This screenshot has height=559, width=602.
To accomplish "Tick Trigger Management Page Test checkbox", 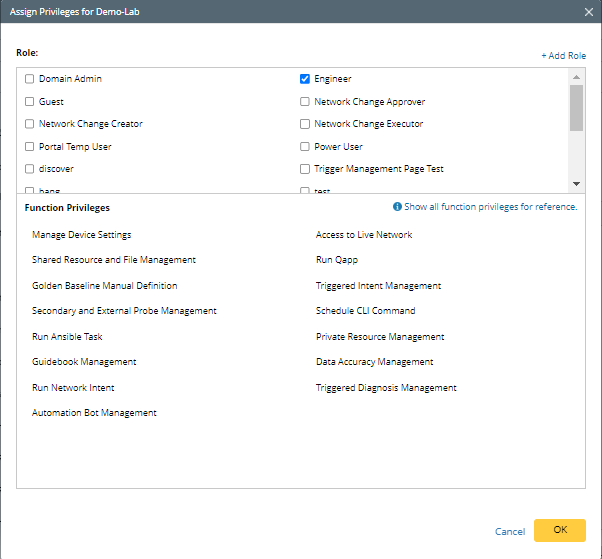I will pos(305,169).
